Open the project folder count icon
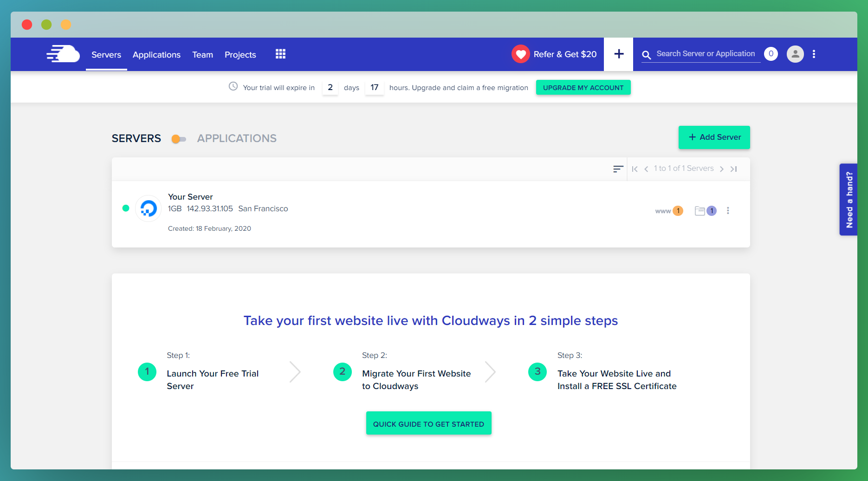Viewport: 868px width, 481px height. [x=706, y=211]
